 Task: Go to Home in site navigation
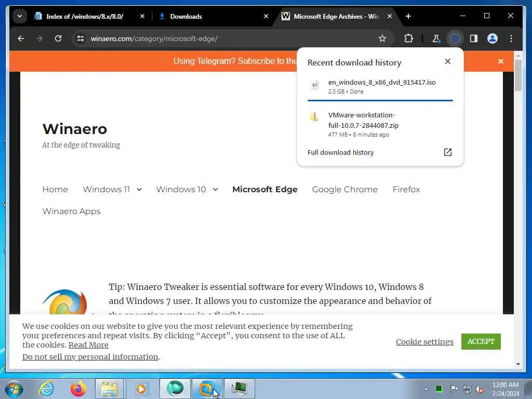55,189
